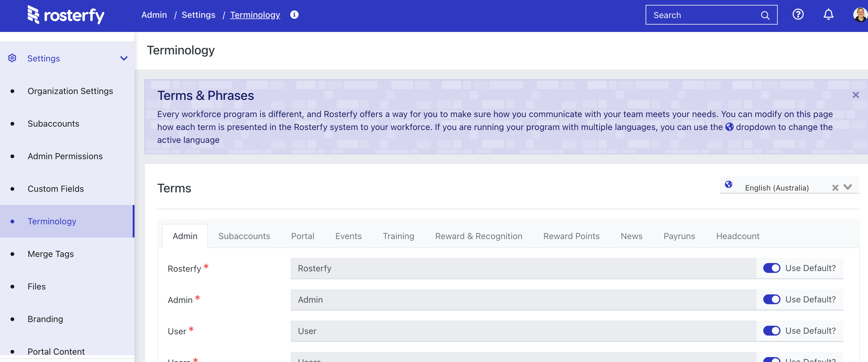868x362 pixels.
Task: Go to Settings in breadcrumb
Action: [198, 15]
